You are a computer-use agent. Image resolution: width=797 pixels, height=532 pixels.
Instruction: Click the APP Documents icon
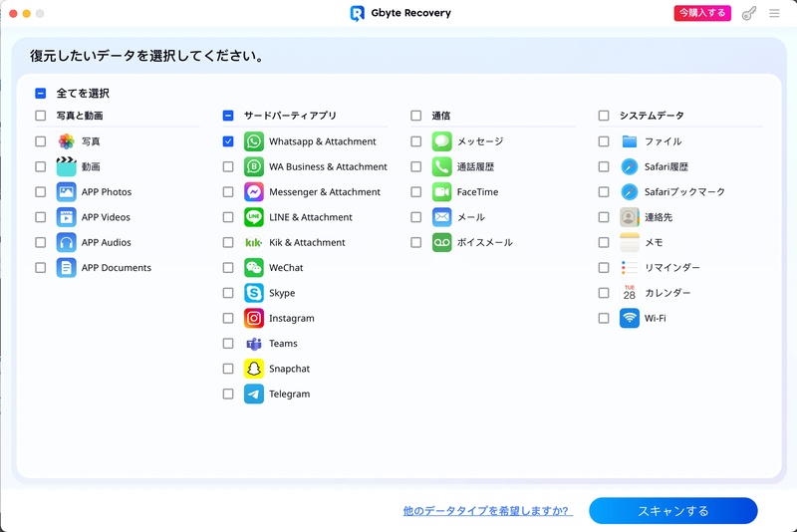point(66,268)
